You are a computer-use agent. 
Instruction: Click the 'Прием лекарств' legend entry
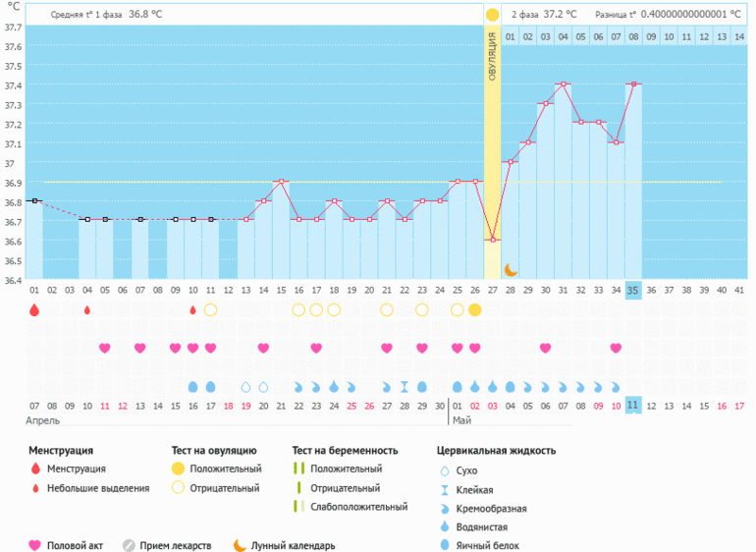coord(173,545)
